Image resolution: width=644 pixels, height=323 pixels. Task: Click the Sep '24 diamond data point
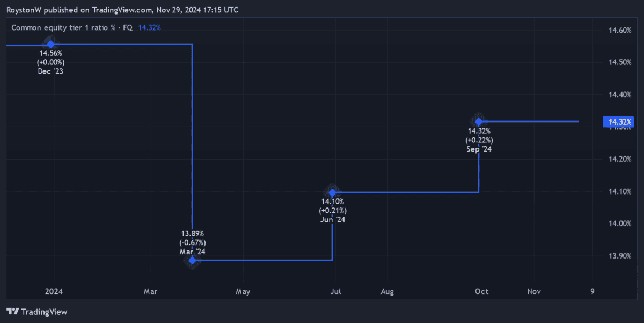tap(478, 121)
